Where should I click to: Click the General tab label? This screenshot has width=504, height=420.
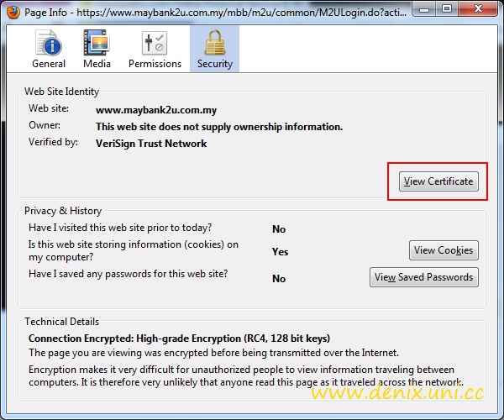[49, 64]
